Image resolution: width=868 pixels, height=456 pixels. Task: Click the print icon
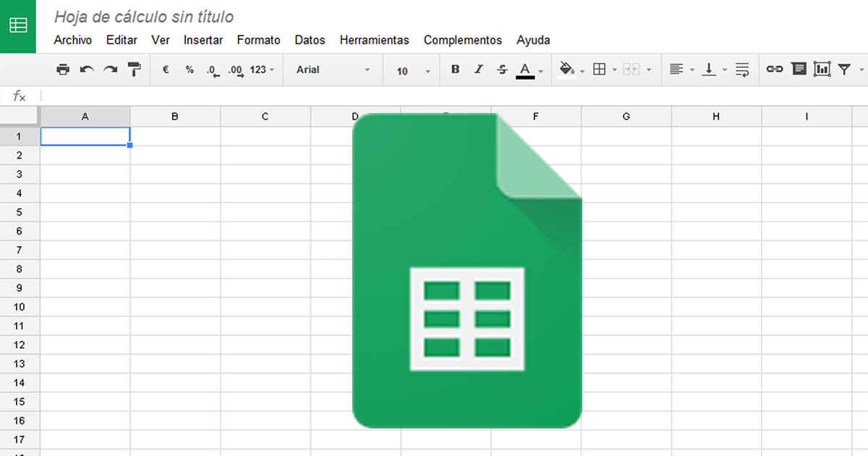point(63,69)
